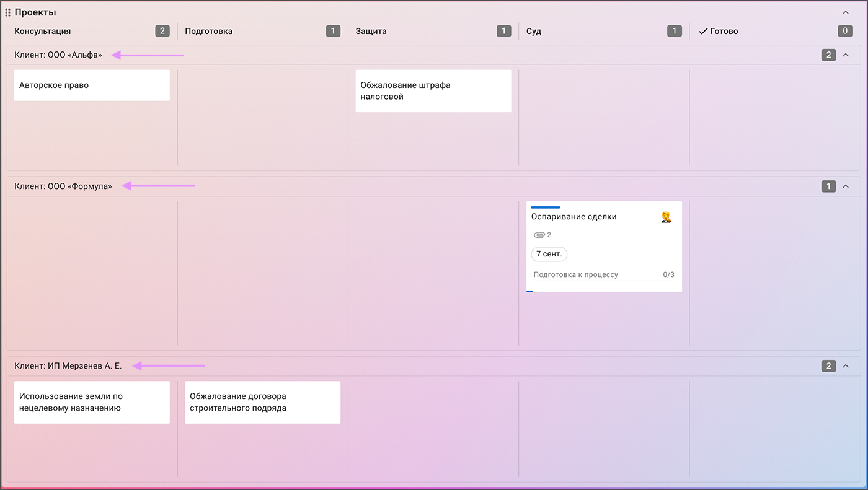Open the Оспаривание сделки card

click(604, 247)
